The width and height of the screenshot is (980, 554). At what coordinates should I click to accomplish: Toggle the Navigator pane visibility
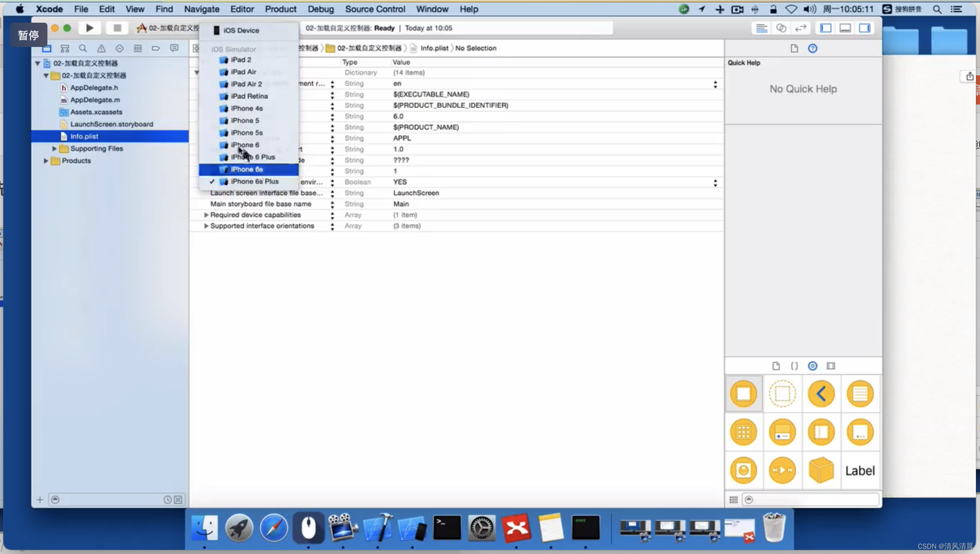click(x=826, y=28)
